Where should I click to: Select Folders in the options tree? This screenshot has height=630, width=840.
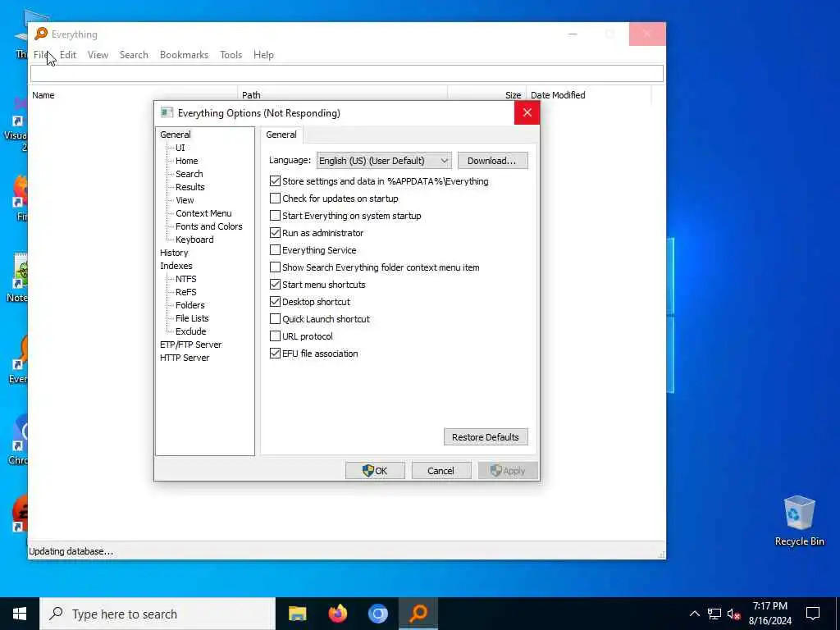point(189,305)
